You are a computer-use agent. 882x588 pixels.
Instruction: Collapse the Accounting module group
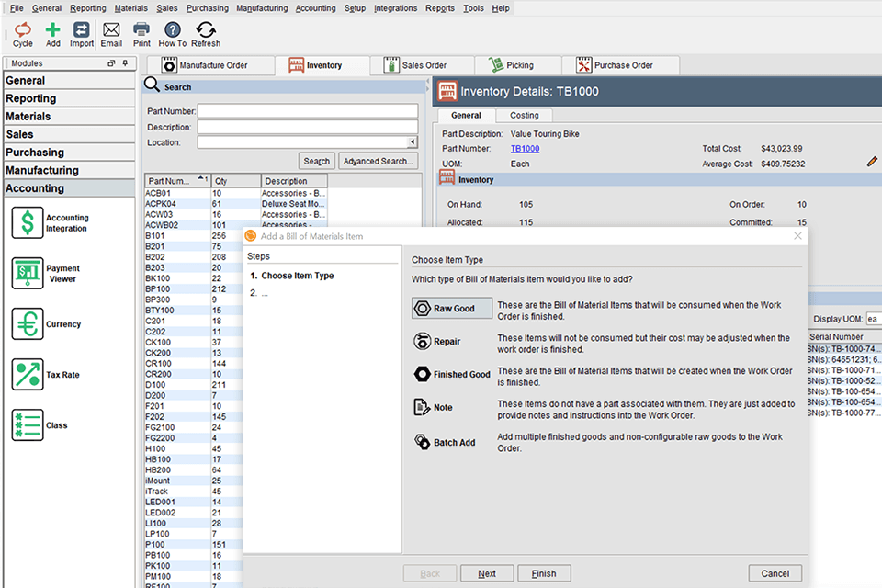[x=69, y=188]
